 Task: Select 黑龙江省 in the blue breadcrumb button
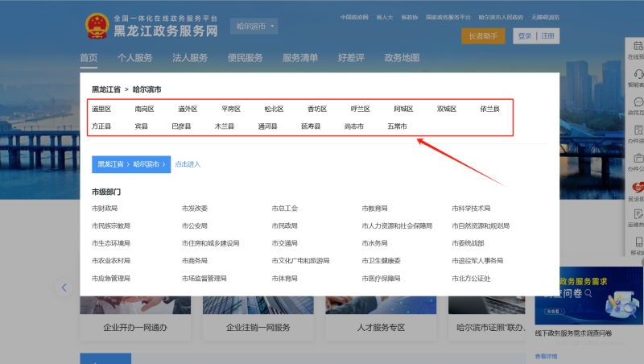[110, 164]
